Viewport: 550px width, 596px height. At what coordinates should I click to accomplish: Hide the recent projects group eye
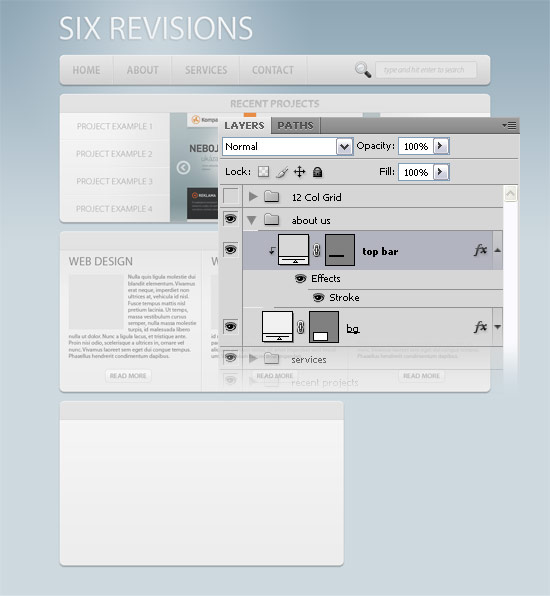pos(231,380)
